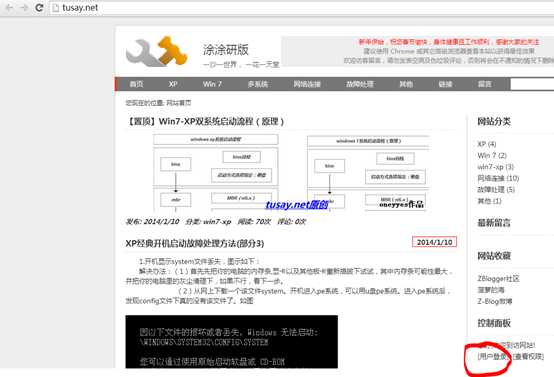Viewport: 554px width, 377px height.
Task: Click the browser back arrow
Action: click(9, 7)
